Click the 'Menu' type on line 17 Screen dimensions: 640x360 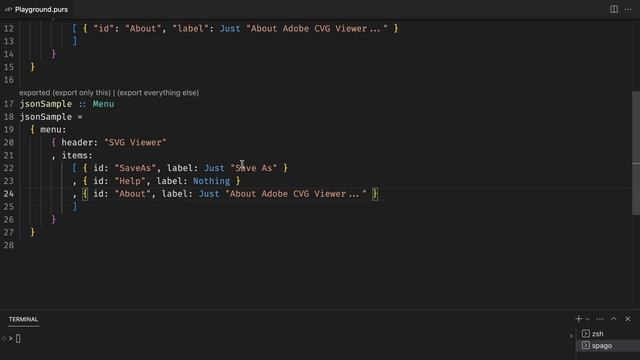tap(103, 104)
